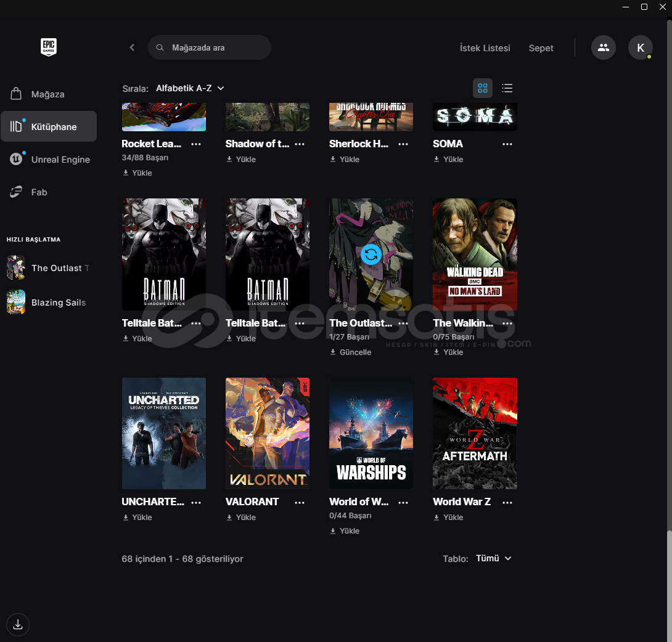Install UNCHARTED via Yükle
Viewport: 672px width, 642px height.
[137, 518]
